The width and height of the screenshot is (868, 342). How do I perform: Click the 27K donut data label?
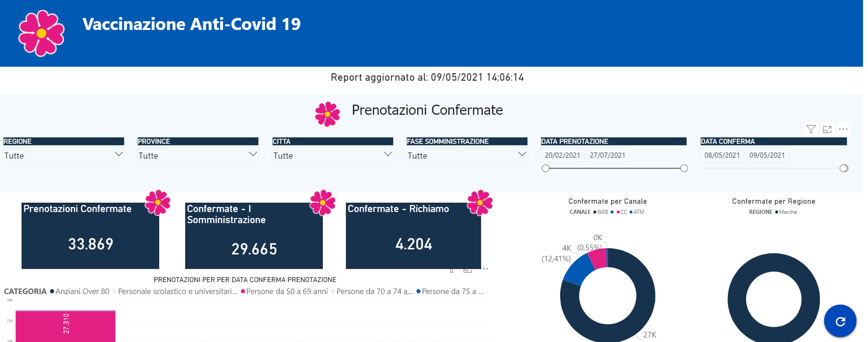click(650, 335)
